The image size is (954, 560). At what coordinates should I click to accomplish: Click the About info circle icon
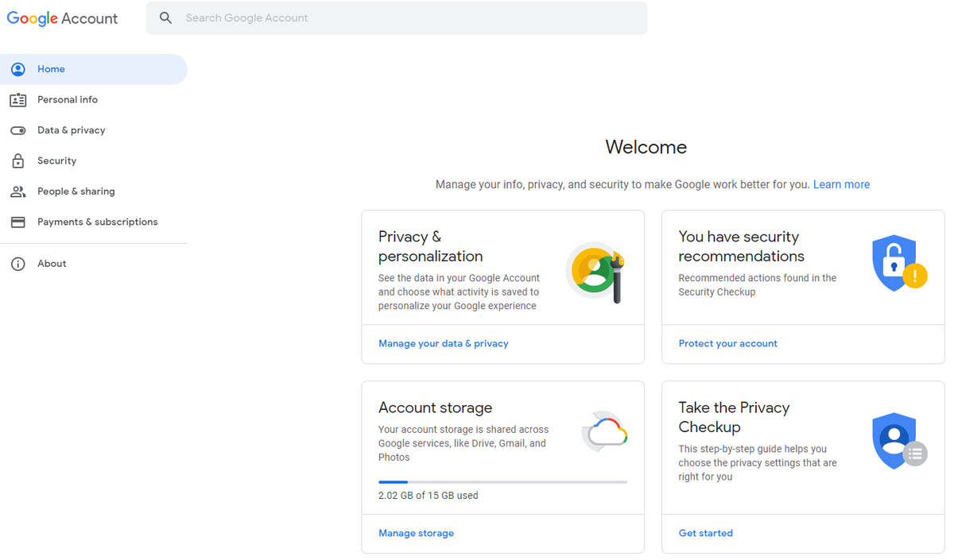click(x=17, y=264)
